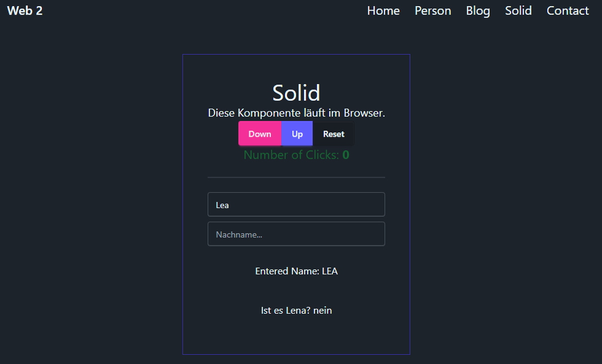Click the 'Diese Komponente läuft im Browser.' text
602x364 pixels.
click(296, 113)
